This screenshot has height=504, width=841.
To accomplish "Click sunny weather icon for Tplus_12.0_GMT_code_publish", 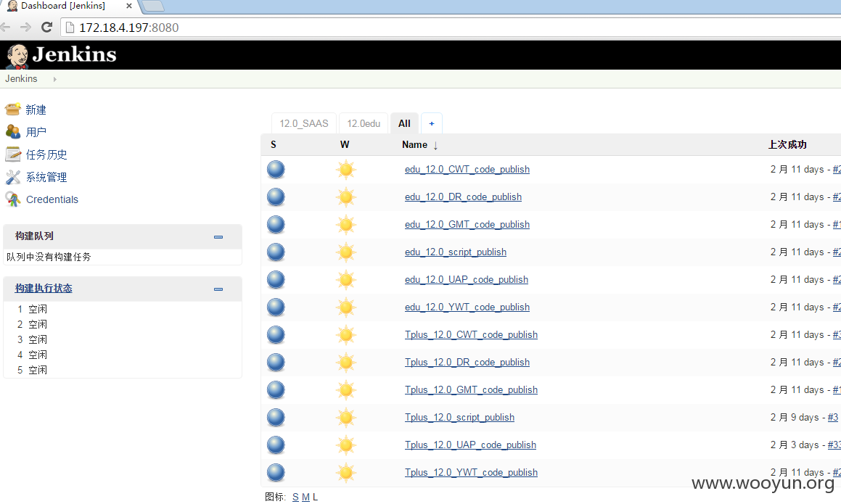I will point(346,390).
